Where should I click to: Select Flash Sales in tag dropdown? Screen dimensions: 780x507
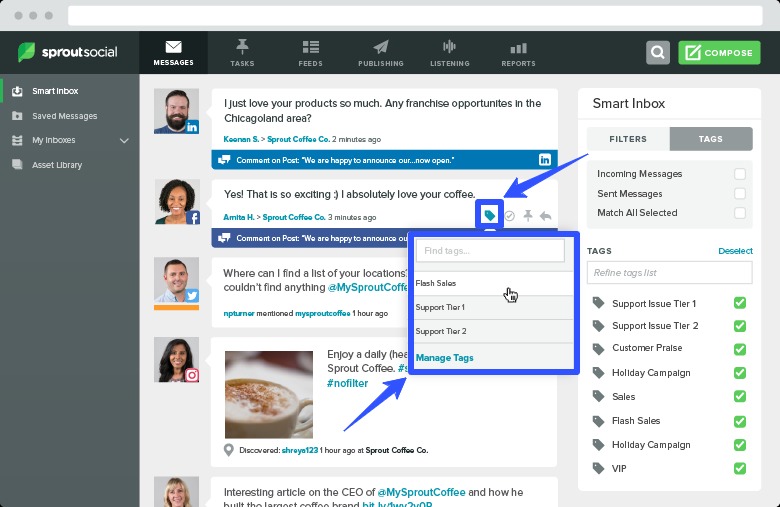click(x=436, y=284)
